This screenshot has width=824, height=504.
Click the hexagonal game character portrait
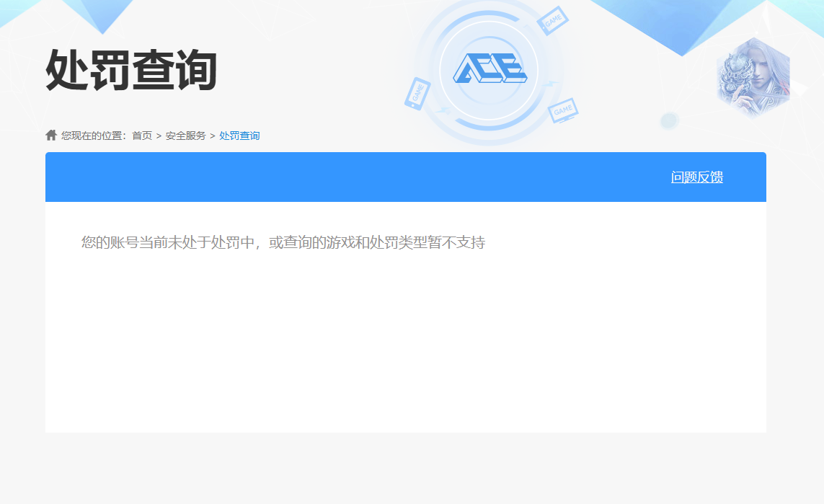click(x=753, y=78)
